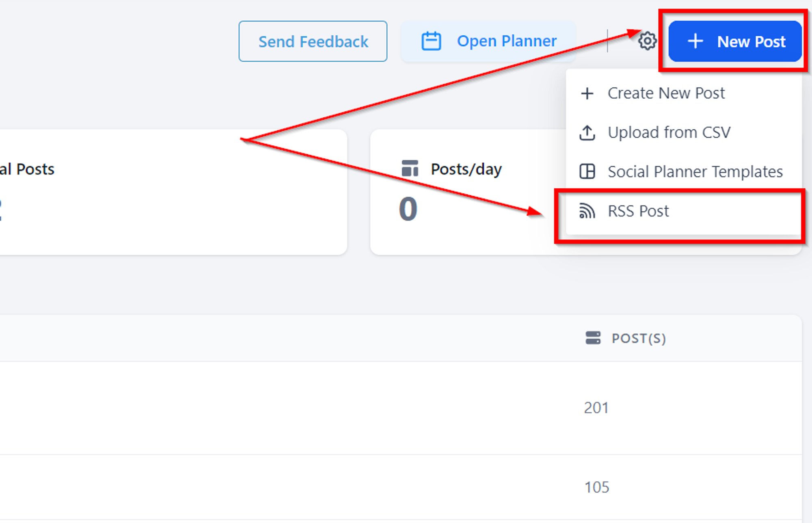Click the Posts/day table icon

pos(410,169)
